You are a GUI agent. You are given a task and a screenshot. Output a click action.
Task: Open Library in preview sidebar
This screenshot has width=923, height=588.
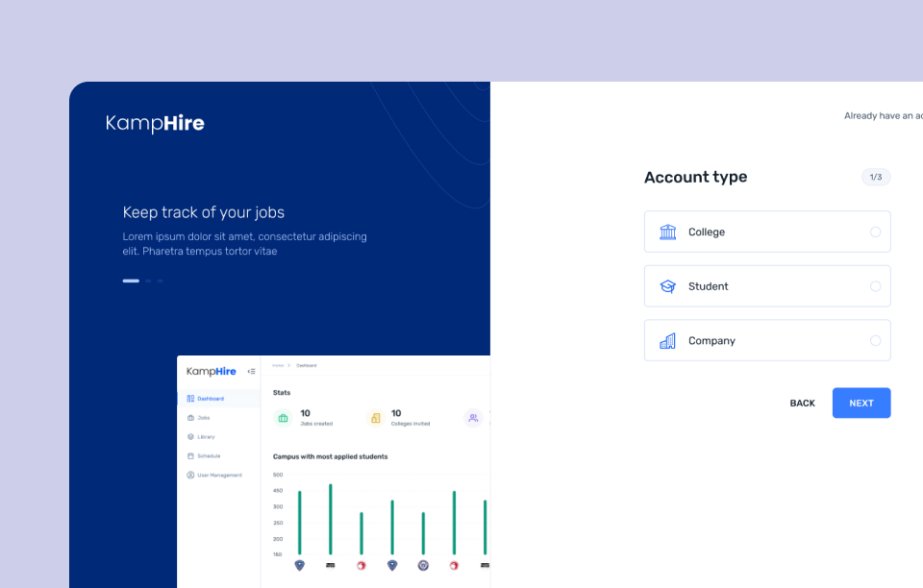(x=218, y=437)
